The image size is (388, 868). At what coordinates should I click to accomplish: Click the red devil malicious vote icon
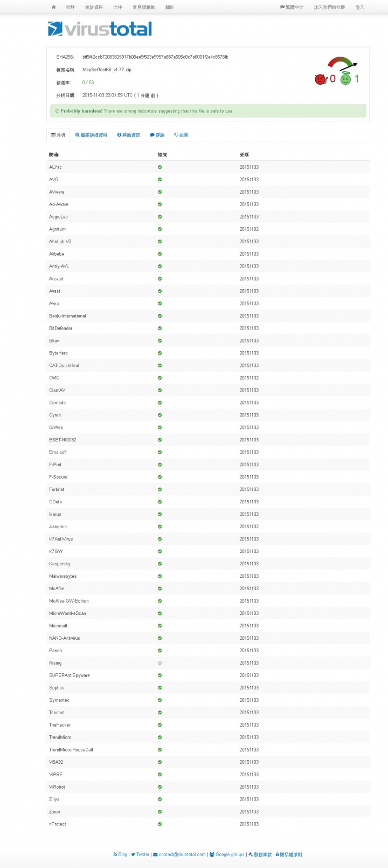(320, 79)
